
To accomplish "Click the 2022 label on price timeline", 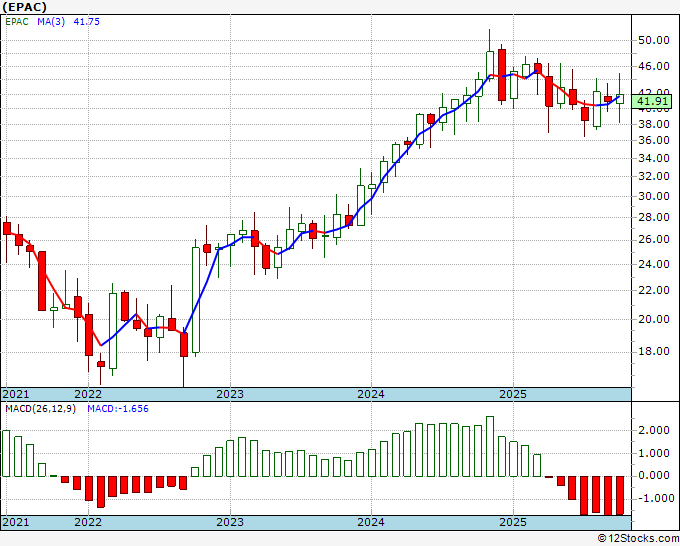I will click(88, 394).
